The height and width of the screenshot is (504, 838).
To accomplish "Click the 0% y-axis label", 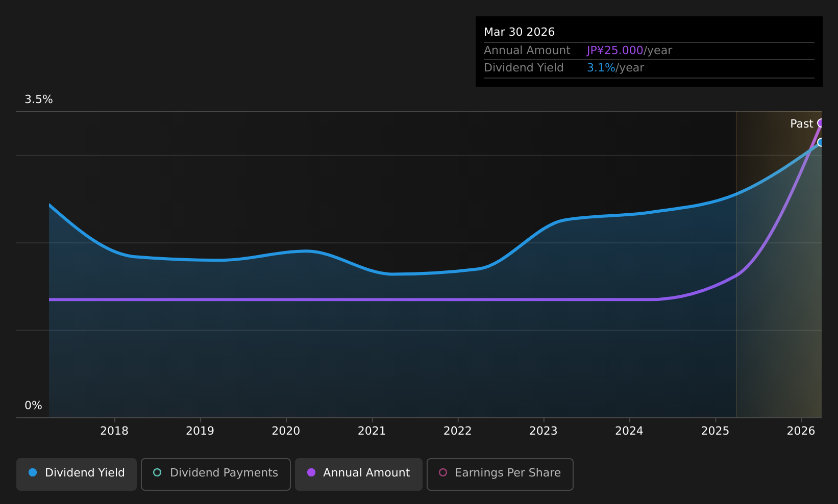I will [x=33, y=406].
